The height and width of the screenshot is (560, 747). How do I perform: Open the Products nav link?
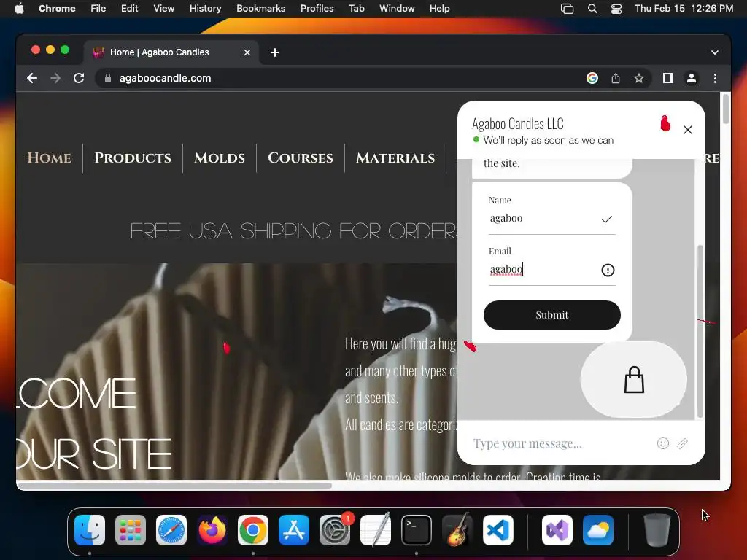coord(133,157)
